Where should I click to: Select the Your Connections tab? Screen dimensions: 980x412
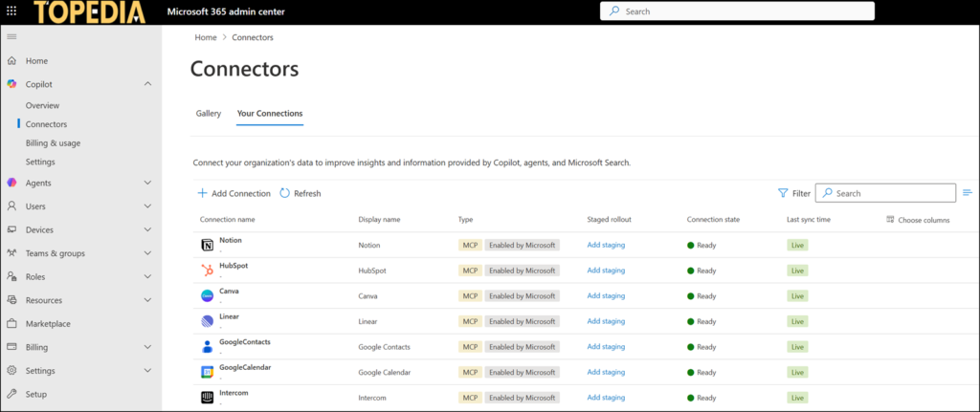tap(270, 114)
